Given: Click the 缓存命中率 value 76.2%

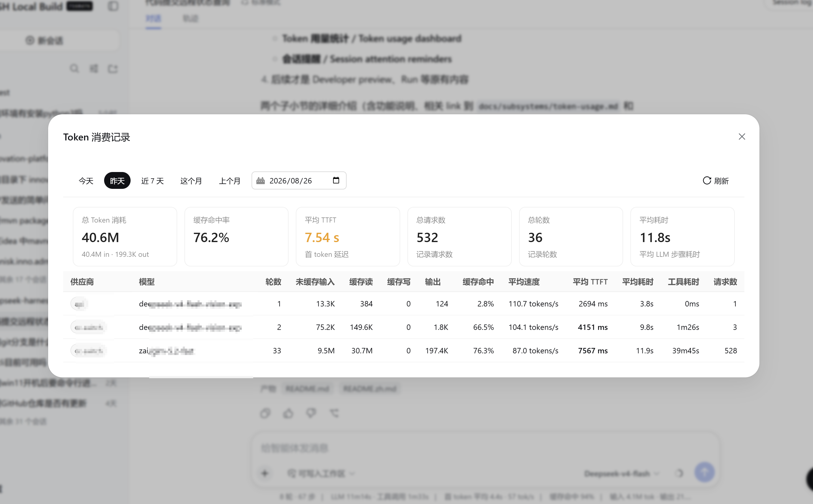Looking at the screenshot, I should coord(211,238).
